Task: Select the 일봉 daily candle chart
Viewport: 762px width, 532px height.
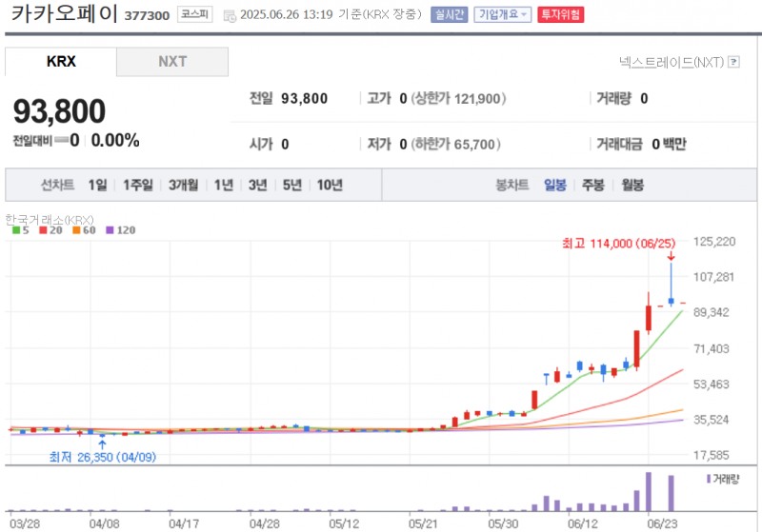Action: coord(555,185)
